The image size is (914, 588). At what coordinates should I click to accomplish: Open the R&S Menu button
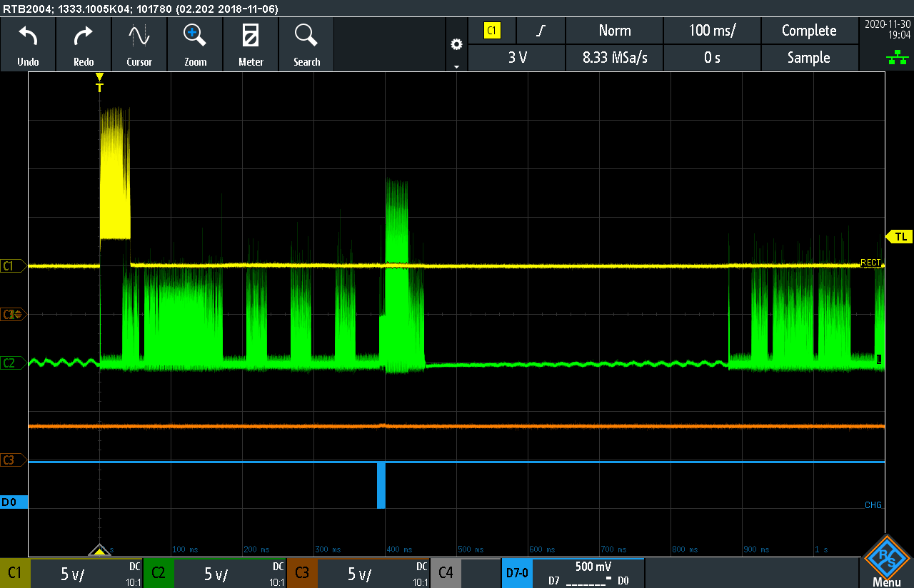(x=886, y=562)
